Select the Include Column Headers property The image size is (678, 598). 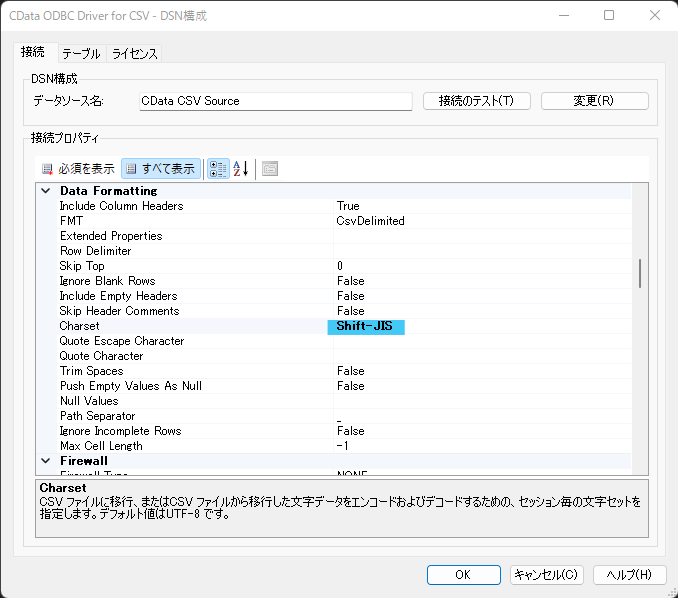(122, 206)
